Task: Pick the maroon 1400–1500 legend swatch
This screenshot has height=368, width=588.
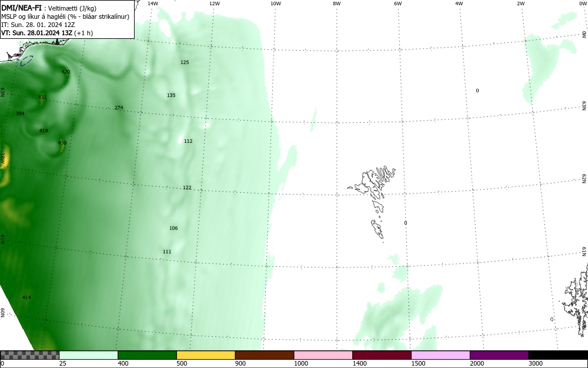Action: 382,355
